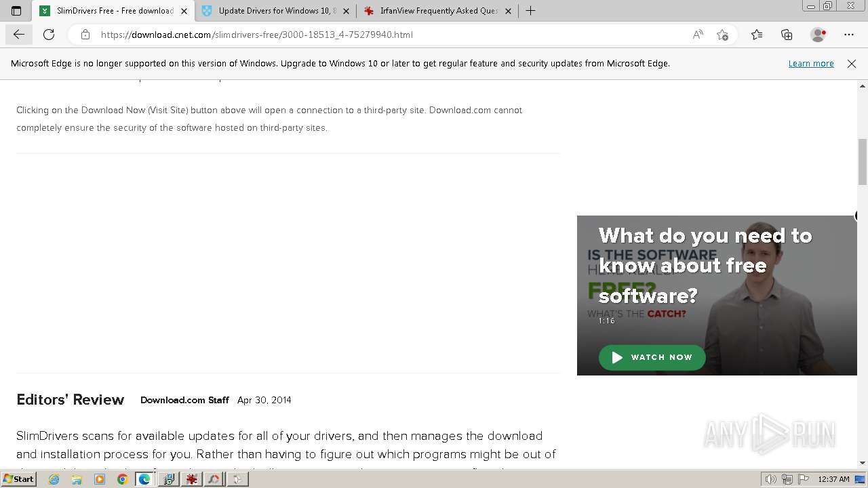Open the free software video thumbnail
Image resolution: width=868 pixels, height=488 pixels.
tap(717, 296)
